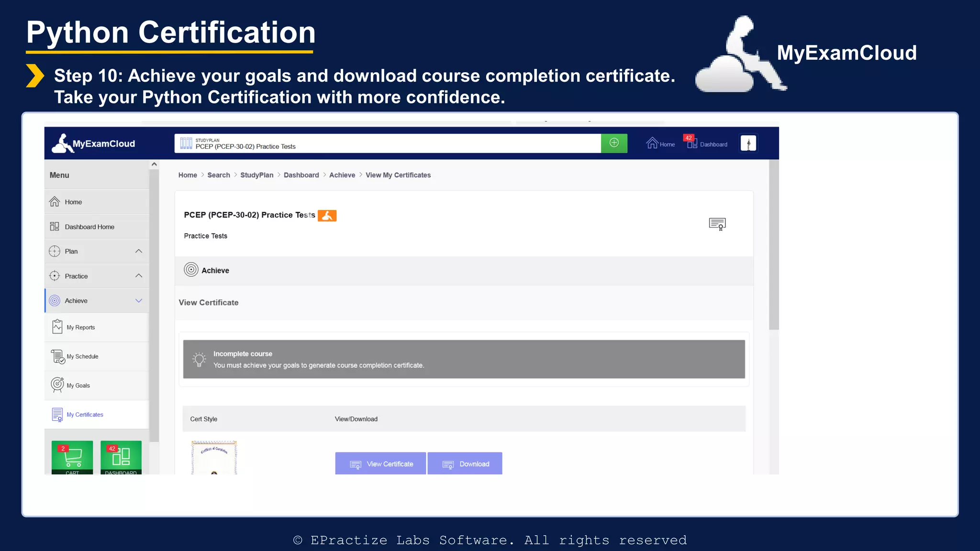Click the certificate style thumbnail
Screen dimensions: 980x551
[214, 458]
